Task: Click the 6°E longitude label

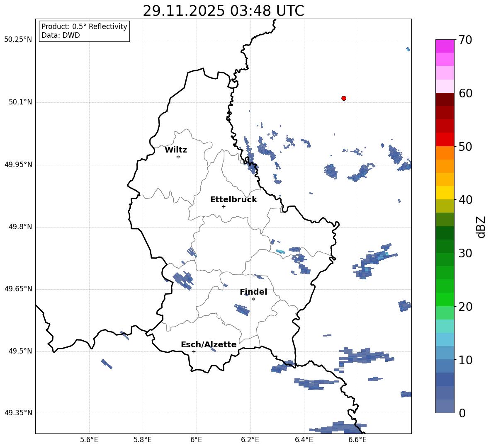Action: click(x=196, y=440)
